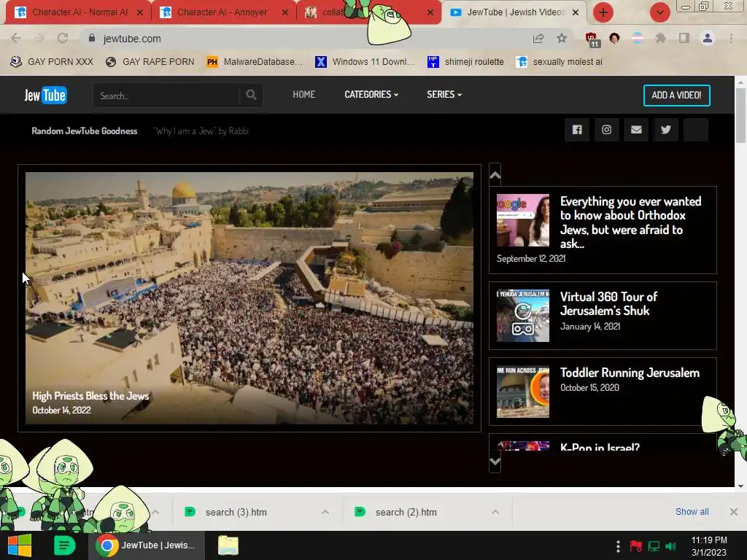Click the volume speaker tray icon
The image size is (747, 560).
click(671, 546)
